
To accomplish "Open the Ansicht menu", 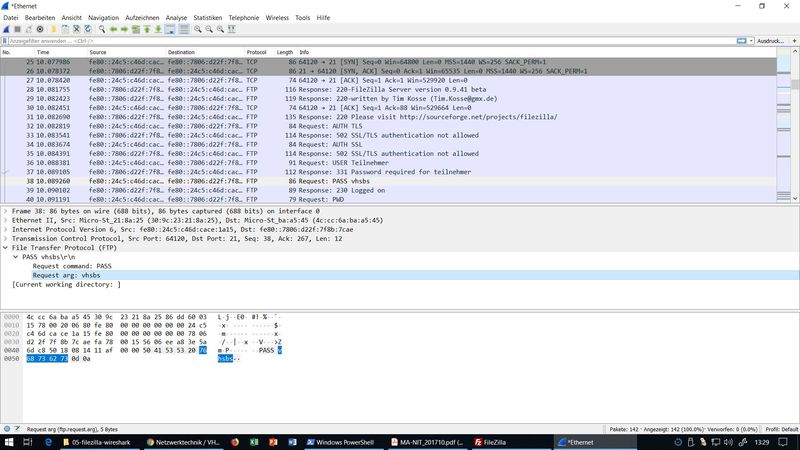I will point(71,17).
